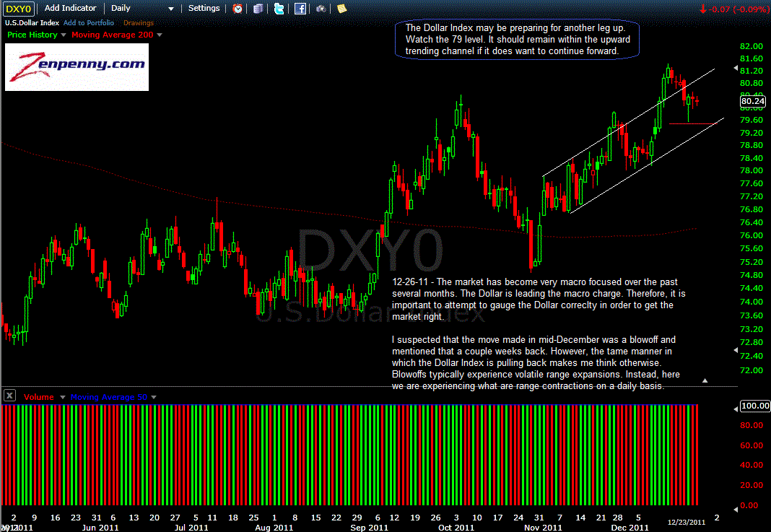This screenshot has height=532, width=771.
Task: Click the blue-outlined Dollar Index comment box
Action: coord(517,39)
